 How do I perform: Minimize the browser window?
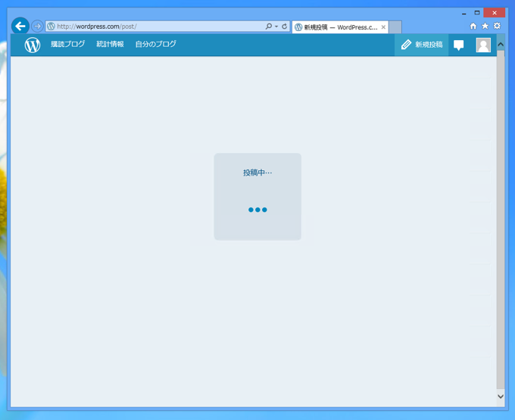pos(463,14)
